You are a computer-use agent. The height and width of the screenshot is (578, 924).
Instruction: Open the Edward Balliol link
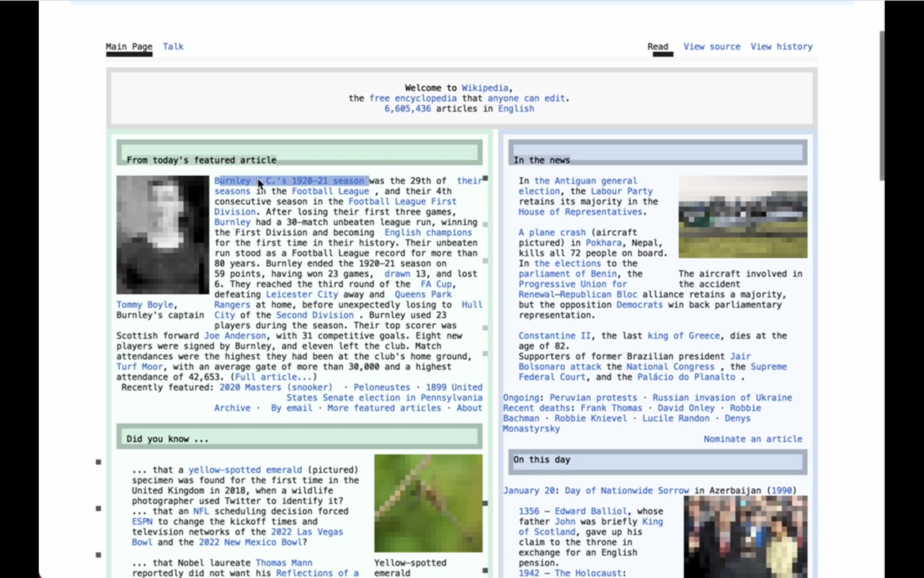click(590, 511)
